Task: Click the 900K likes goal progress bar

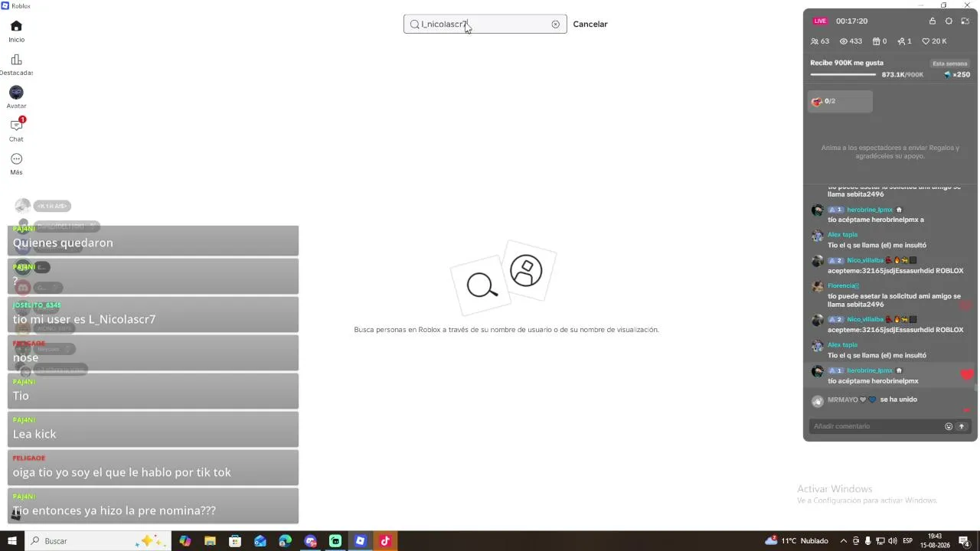Action: 843,75
